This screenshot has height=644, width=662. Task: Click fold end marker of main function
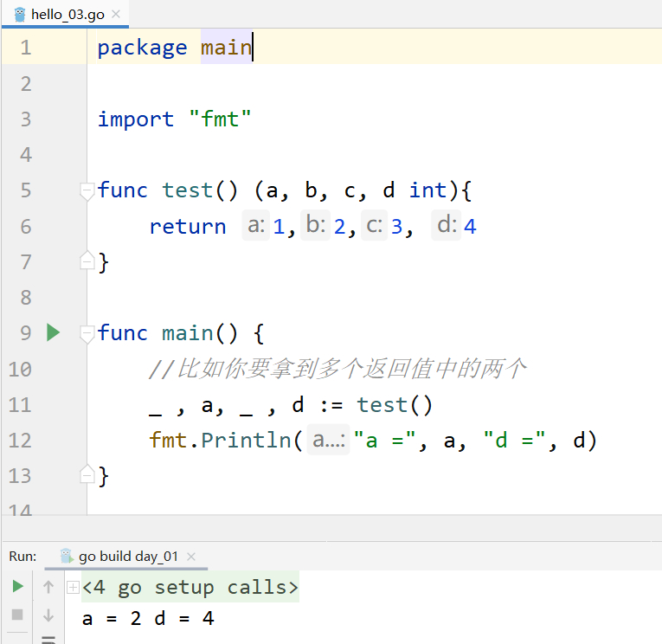[x=86, y=474]
